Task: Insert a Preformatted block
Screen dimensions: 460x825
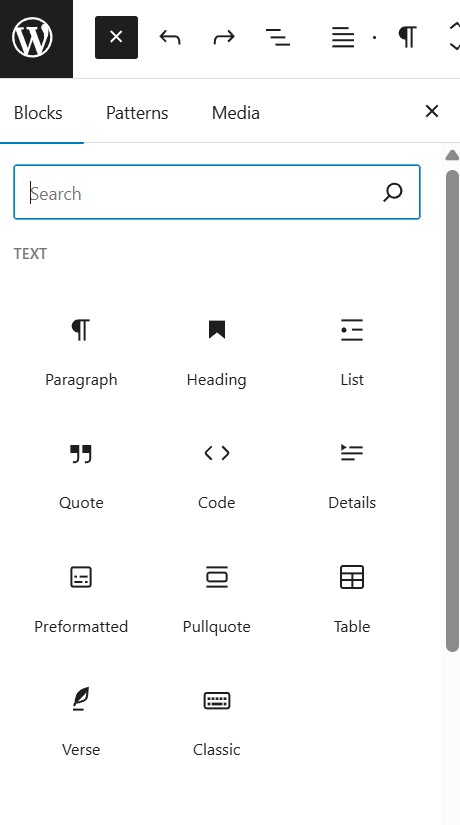Action: point(81,598)
